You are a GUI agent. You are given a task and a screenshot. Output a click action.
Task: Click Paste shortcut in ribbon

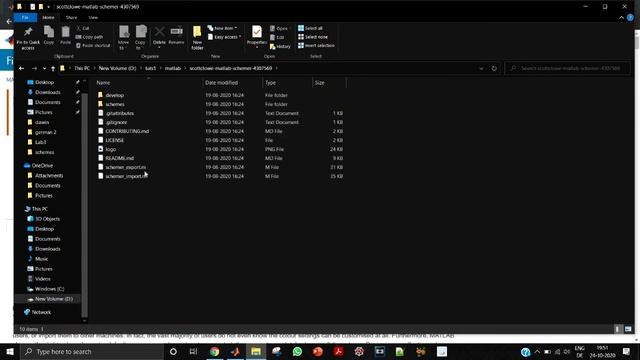[93, 45]
